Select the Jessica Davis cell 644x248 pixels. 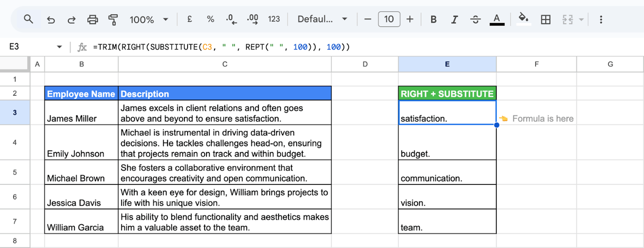pos(82,197)
